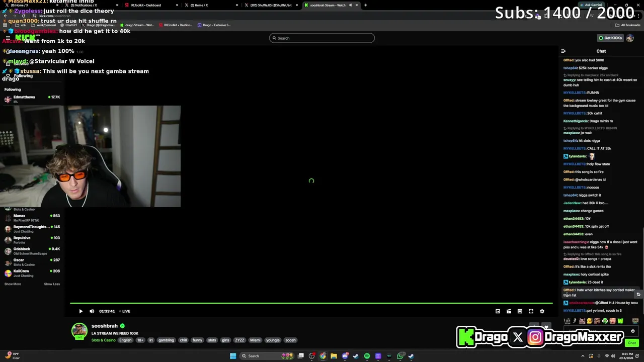This screenshot has width=644, height=362.
Task: Collapse list with Show Less
Action: click(52, 284)
